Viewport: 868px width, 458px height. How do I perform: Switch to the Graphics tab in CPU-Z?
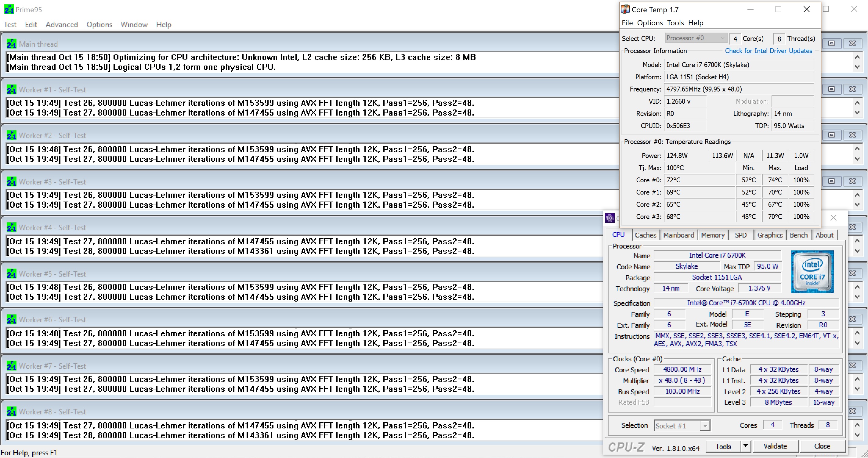click(770, 235)
